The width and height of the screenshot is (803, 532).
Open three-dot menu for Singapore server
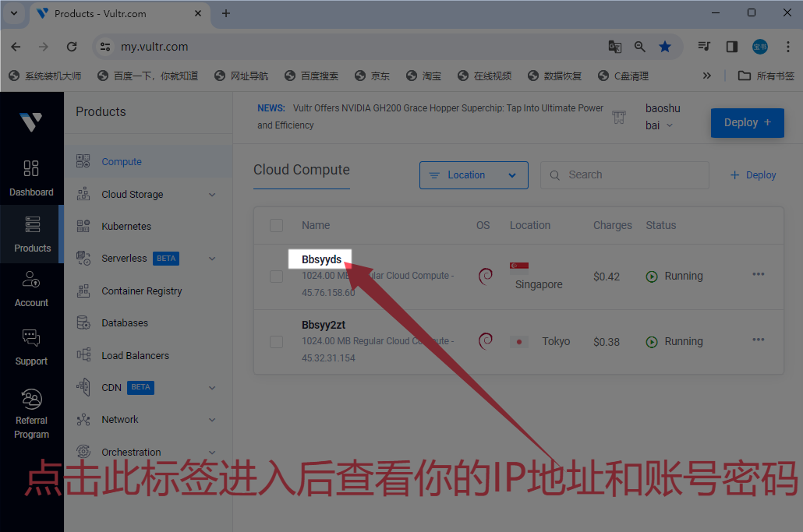(758, 274)
